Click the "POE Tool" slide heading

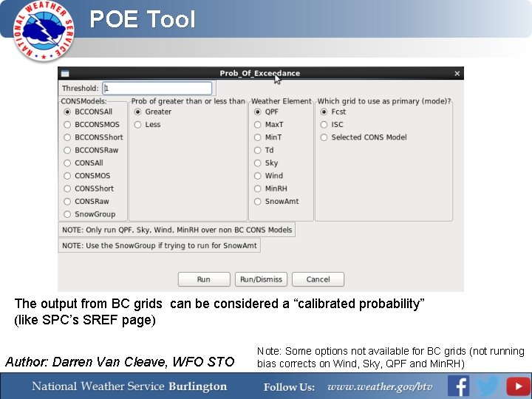tap(143, 19)
